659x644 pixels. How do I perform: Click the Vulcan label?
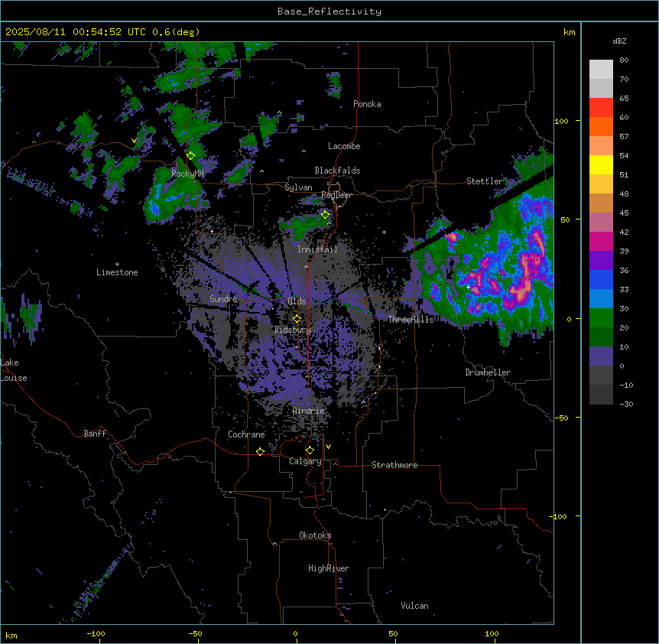click(x=415, y=606)
